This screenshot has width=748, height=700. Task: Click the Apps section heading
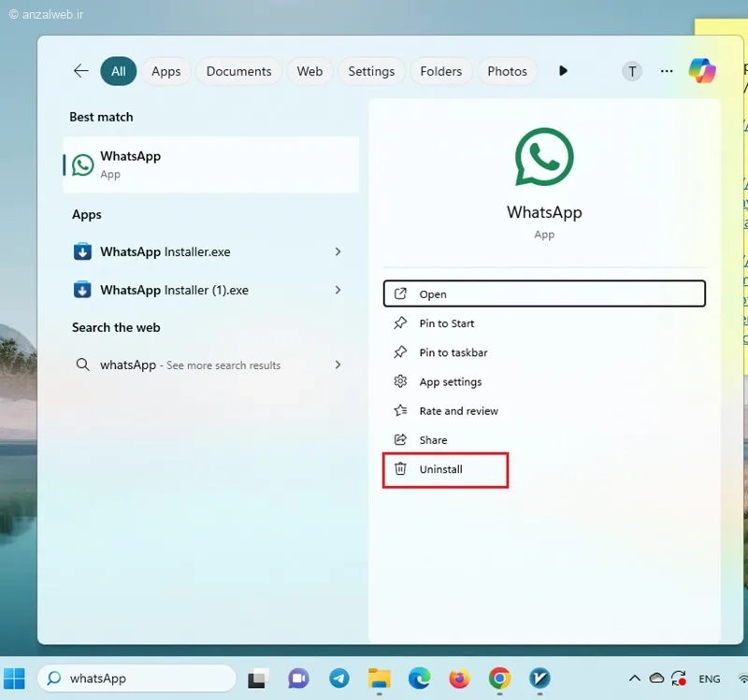coord(86,215)
